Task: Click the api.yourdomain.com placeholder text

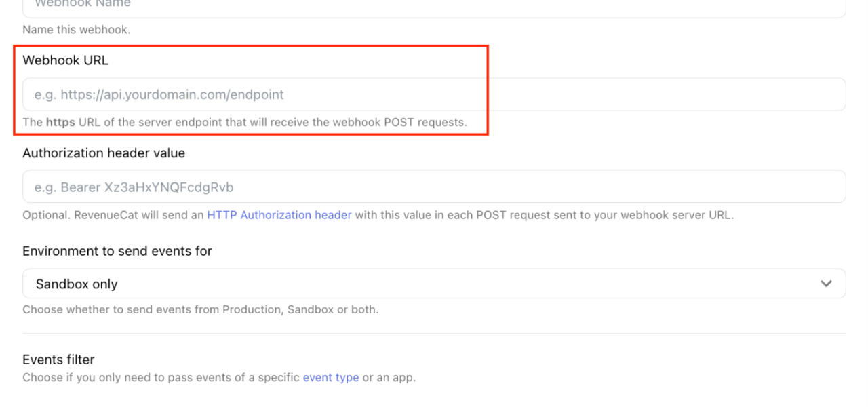Action: (x=159, y=95)
